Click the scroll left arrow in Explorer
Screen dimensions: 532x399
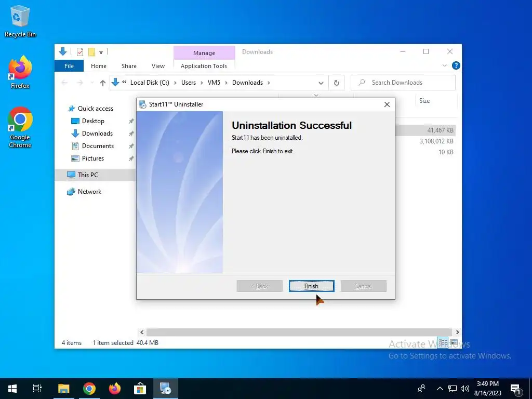pos(142,332)
